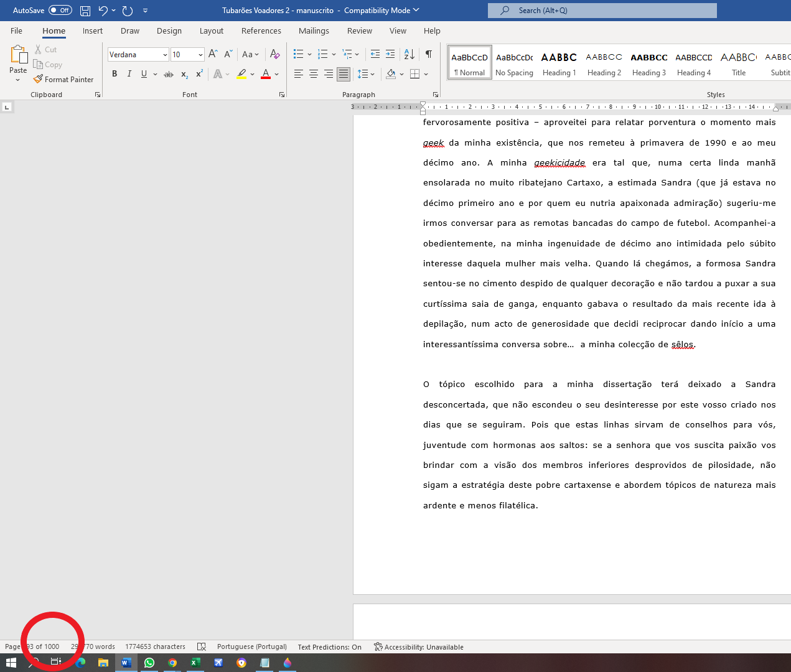This screenshot has height=672, width=791.
Task: Toggle Justify text alignment
Action: point(343,74)
